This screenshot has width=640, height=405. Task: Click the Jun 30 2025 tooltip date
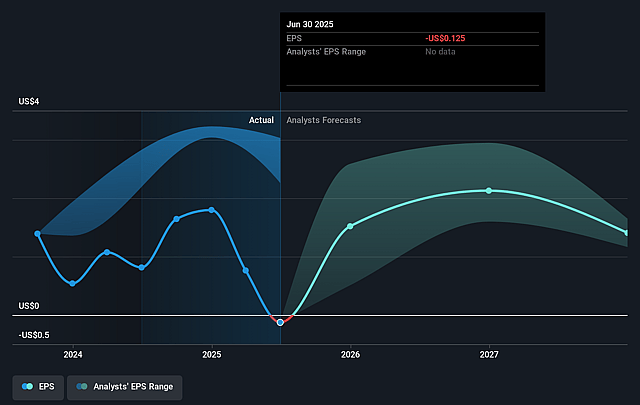[310, 24]
